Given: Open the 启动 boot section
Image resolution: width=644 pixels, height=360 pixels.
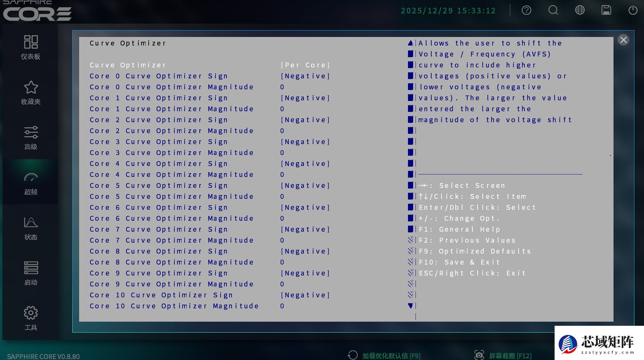Looking at the screenshot, I should point(30,273).
